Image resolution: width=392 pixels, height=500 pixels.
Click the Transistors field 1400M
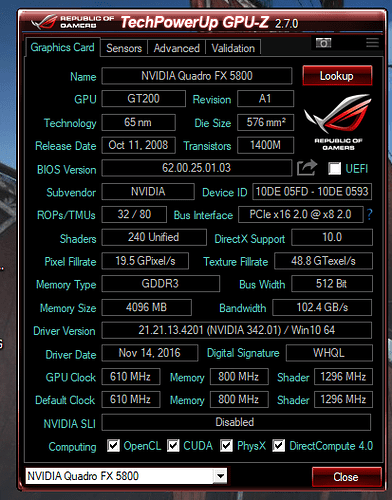coord(265,145)
